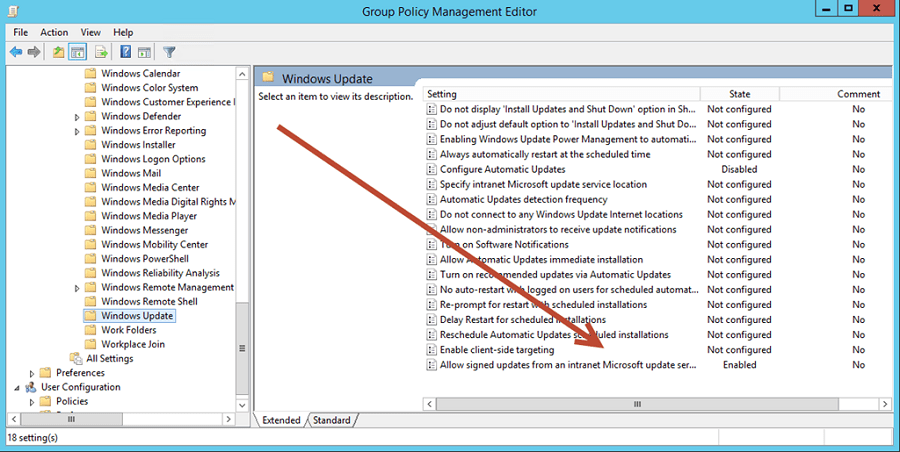Click the Forward arrow in toolbar
Screen dimensions: 900x452
(x=34, y=52)
